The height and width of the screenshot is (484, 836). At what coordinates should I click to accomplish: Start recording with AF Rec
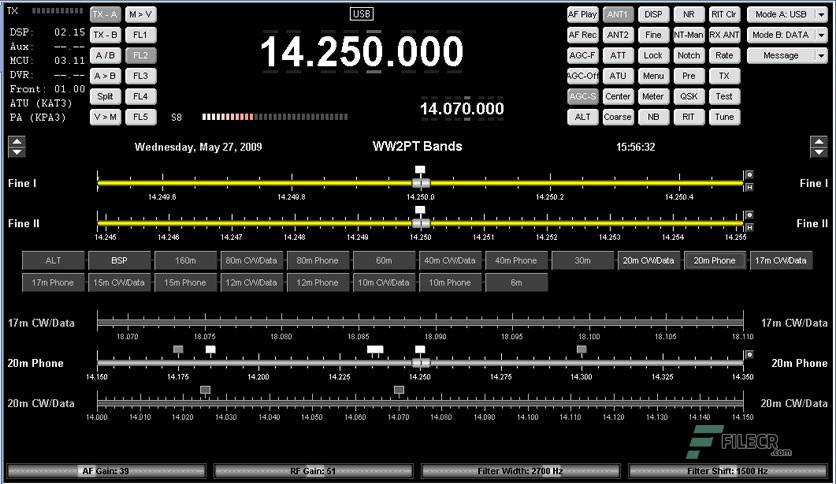(x=582, y=35)
